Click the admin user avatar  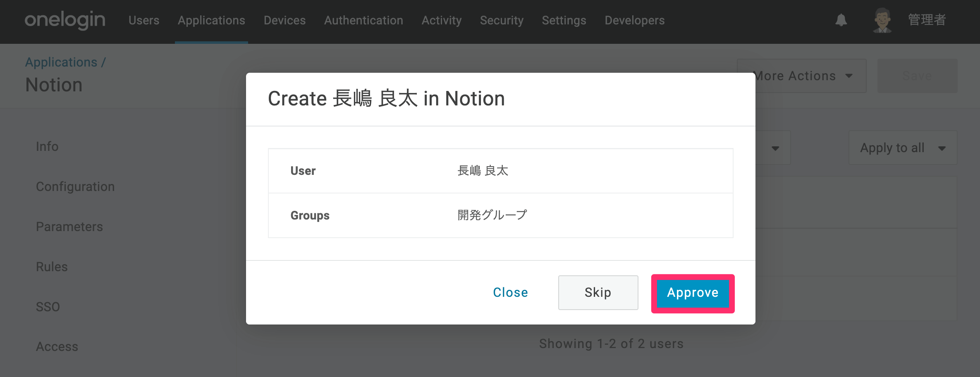[x=882, y=20]
